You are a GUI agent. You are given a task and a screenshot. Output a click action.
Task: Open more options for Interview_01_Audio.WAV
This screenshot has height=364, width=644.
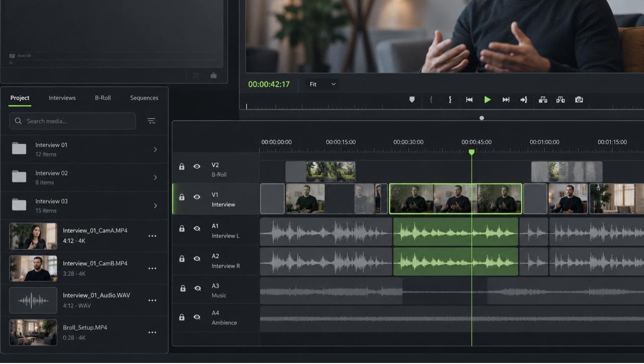(152, 301)
